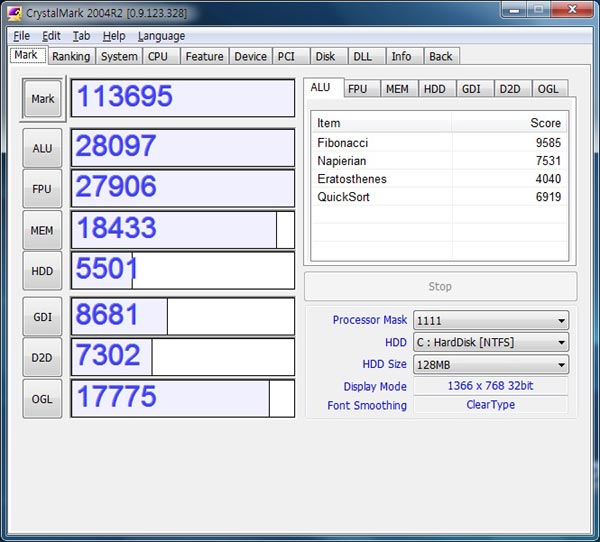Image resolution: width=600 pixels, height=542 pixels.
Task: Click the Item column header
Action: point(382,123)
